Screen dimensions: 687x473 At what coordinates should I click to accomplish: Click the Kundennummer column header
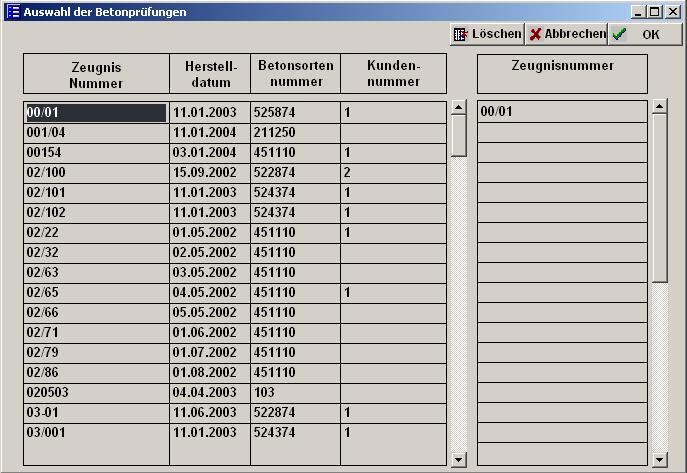[x=394, y=74]
